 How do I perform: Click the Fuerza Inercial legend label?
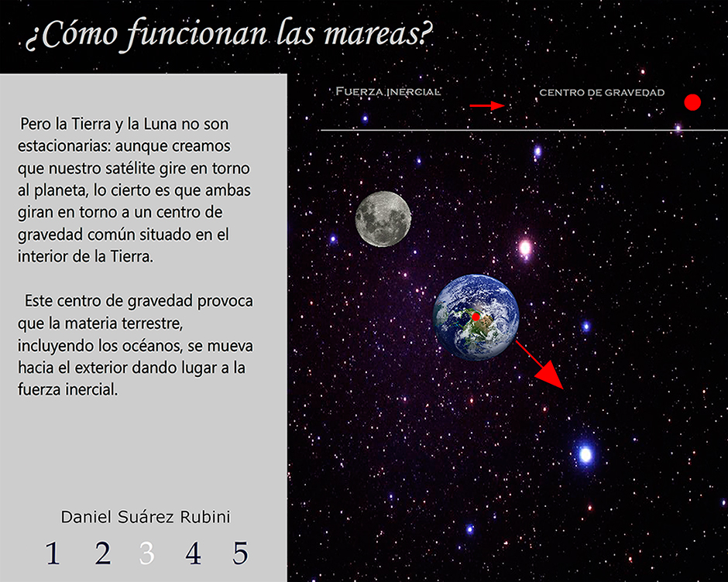[387, 91]
